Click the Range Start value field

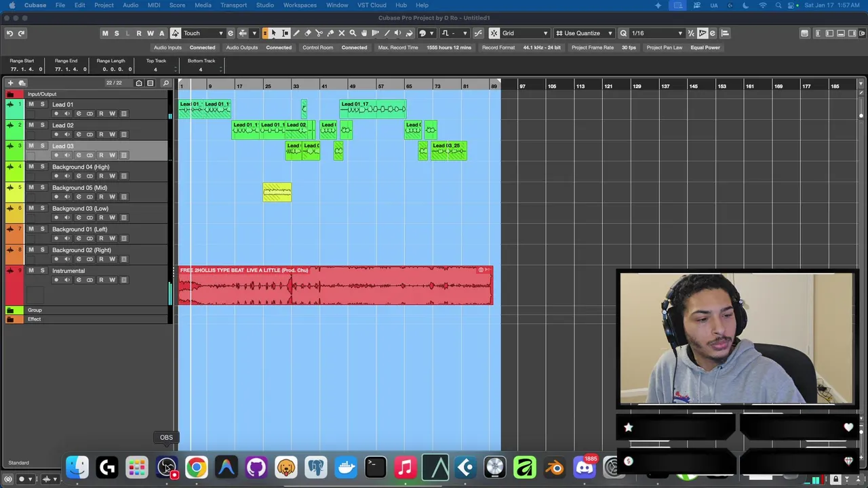point(26,69)
